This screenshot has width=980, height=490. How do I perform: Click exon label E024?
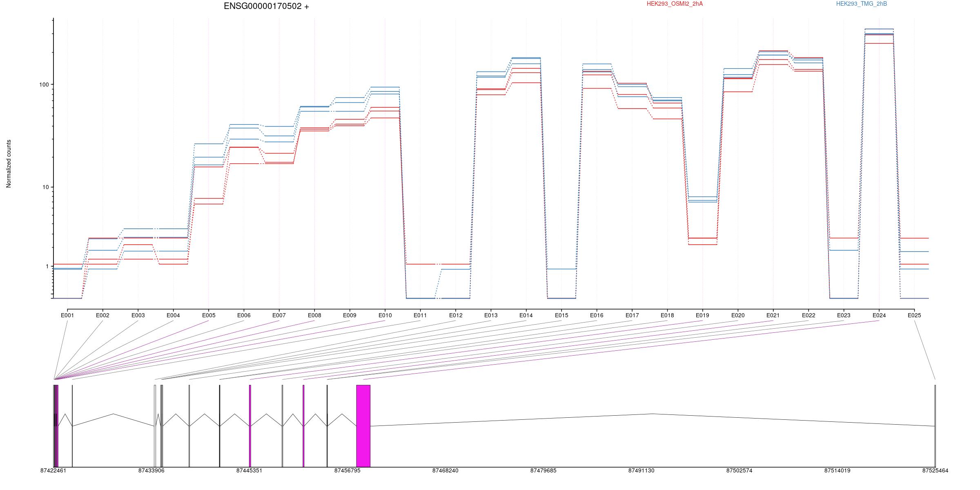[879, 315]
